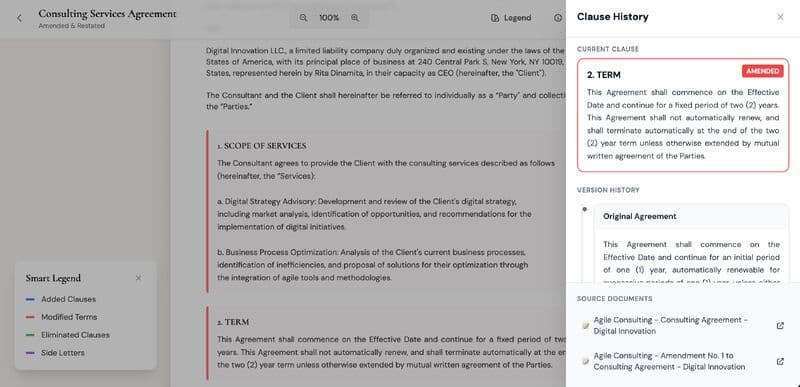This screenshot has height=387, width=800.
Task: Click the 1. SCOPE OF SERVICES clause heading
Action: 262,146
